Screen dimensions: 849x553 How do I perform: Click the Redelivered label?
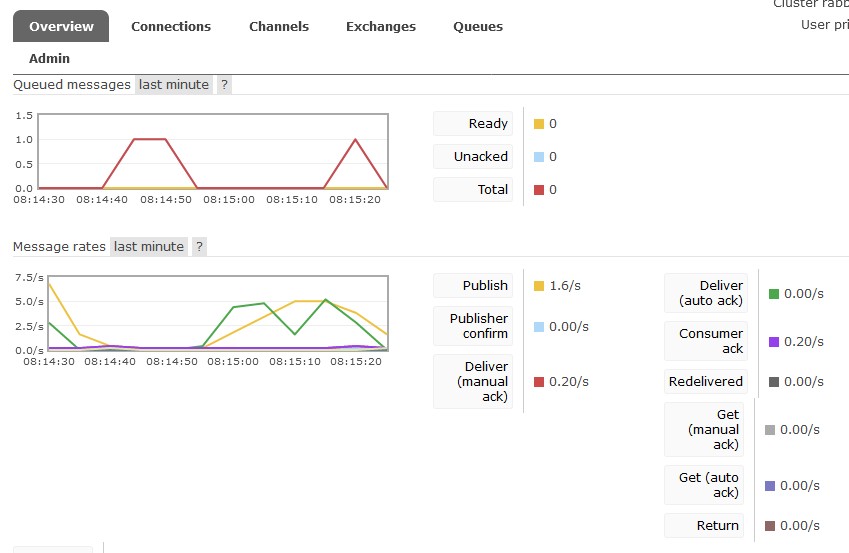pos(706,381)
